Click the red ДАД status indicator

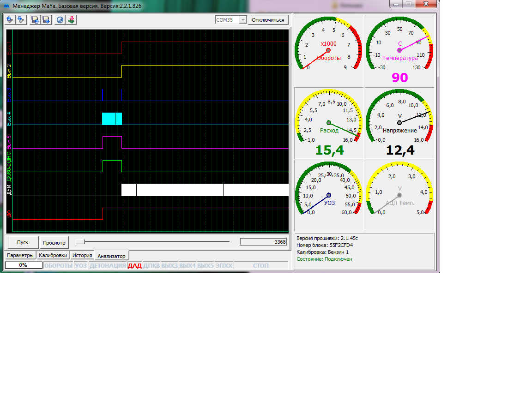tap(135, 265)
